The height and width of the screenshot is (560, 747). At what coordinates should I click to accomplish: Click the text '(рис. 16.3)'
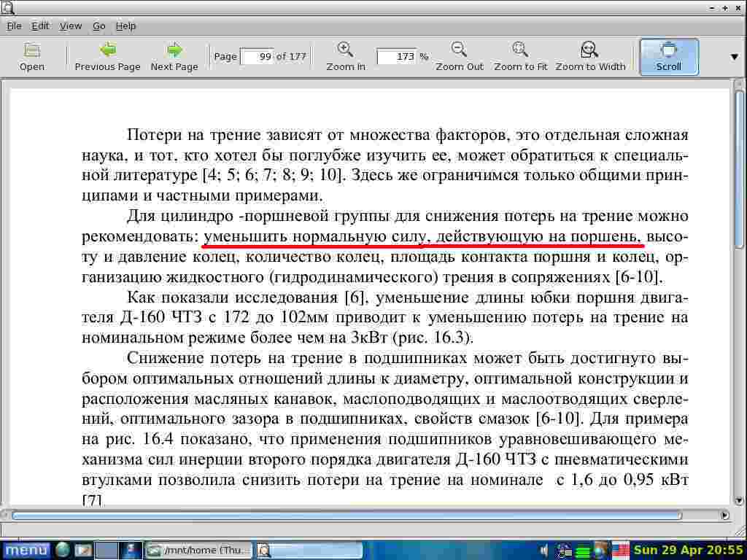pyautogui.click(x=433, y=337)
